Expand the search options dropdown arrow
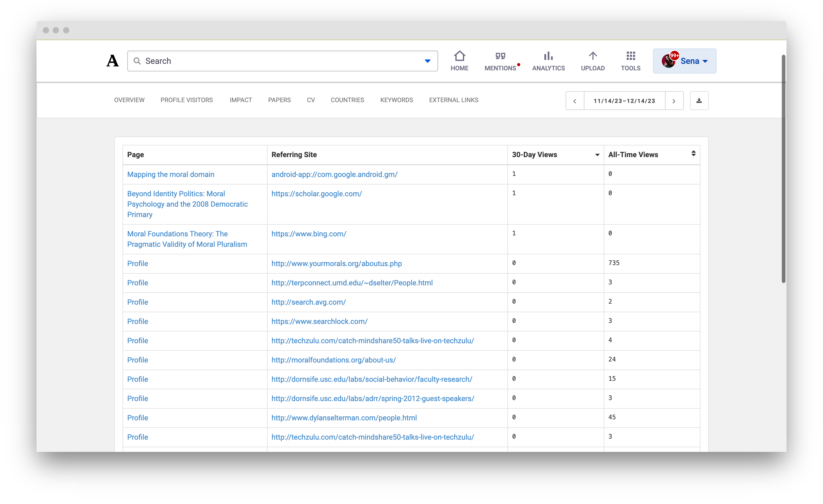This screenshot has height=504, width=823. point(427,61)
